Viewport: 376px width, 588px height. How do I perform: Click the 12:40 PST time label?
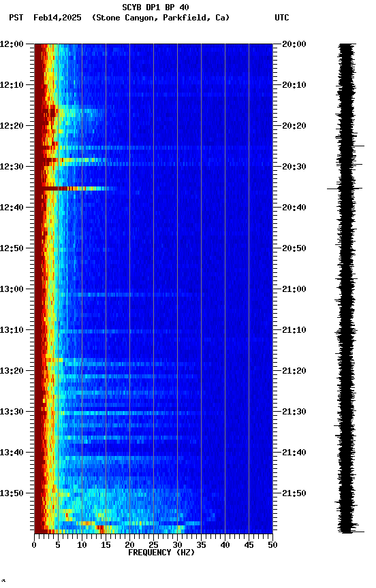pos(12,208)
